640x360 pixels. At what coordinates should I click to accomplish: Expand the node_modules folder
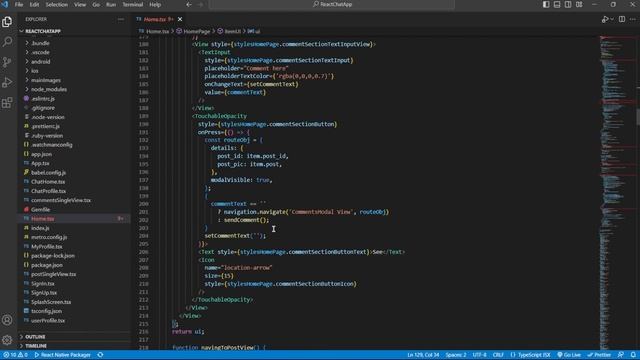pos(49,89)
